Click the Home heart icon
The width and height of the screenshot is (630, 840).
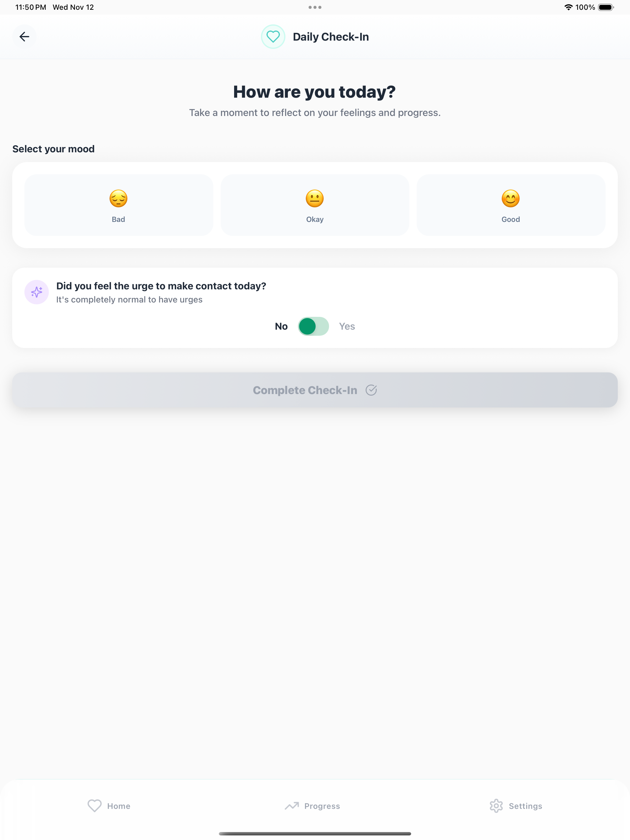[x=95, y=806]
